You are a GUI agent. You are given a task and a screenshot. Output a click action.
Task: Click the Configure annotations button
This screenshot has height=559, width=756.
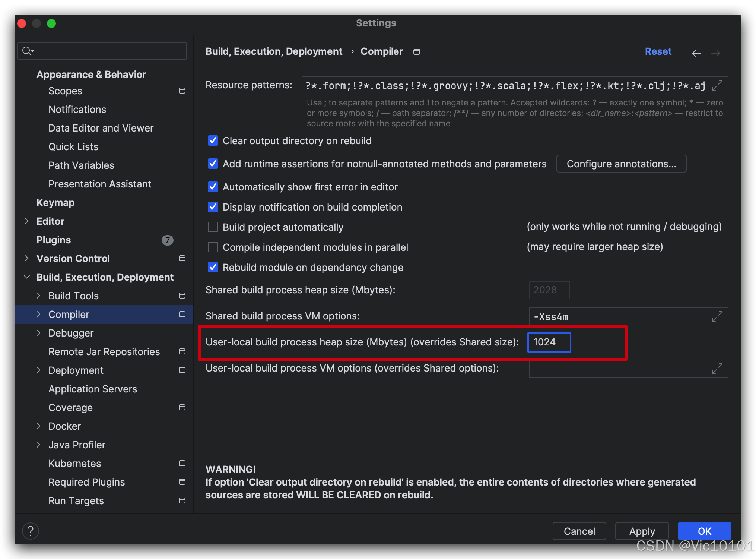[621, 164]
